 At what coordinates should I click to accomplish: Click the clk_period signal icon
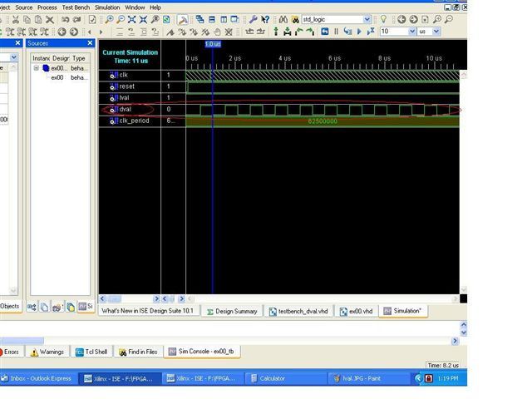pos(114,121)
